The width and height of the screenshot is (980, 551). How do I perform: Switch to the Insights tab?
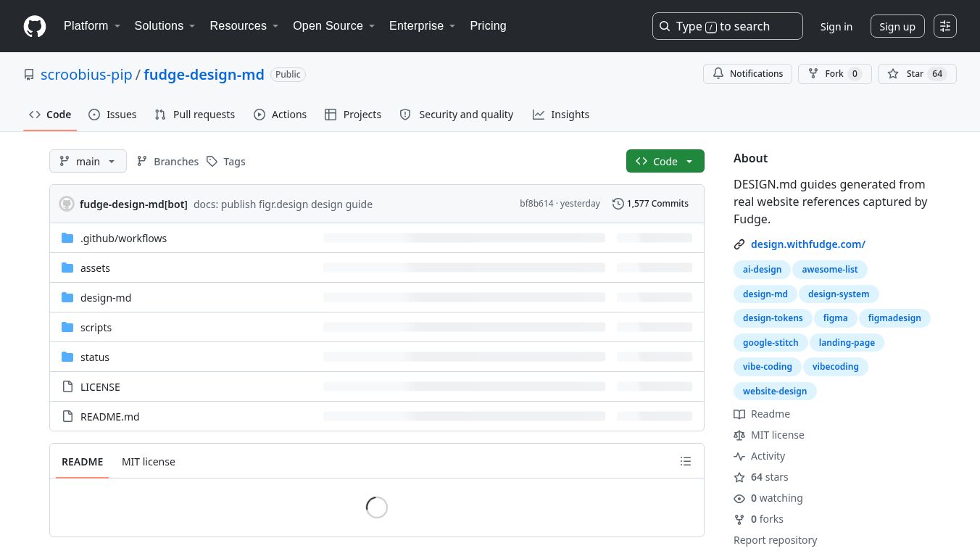pos(561,115)
